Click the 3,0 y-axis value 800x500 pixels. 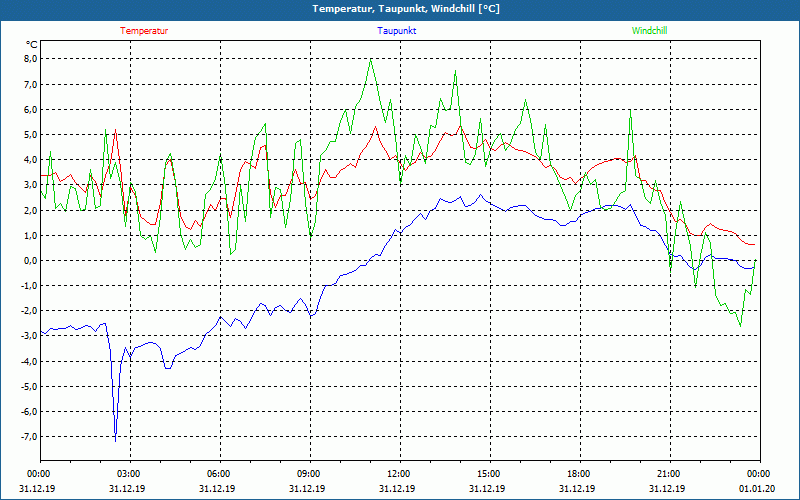point(31,185)
